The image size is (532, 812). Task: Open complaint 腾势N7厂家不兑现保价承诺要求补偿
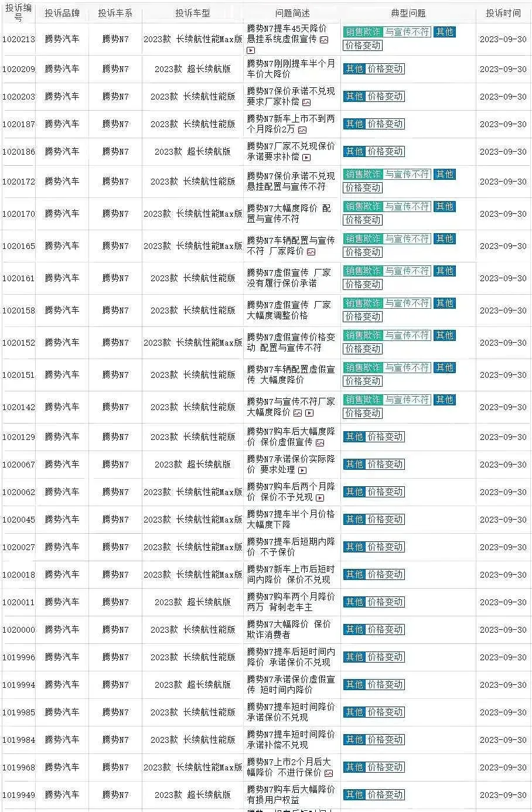291,152
